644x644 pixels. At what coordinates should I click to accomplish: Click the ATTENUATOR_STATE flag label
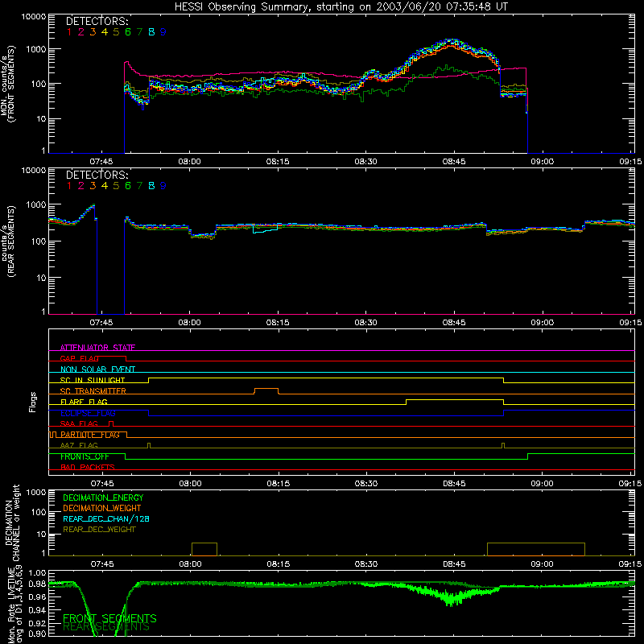[97, 348]
